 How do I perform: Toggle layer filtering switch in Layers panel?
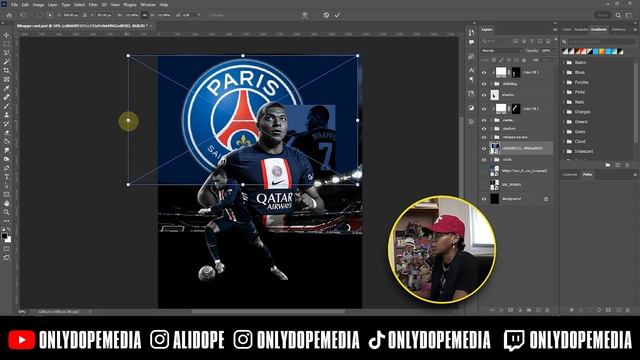(x=555, y=39)
